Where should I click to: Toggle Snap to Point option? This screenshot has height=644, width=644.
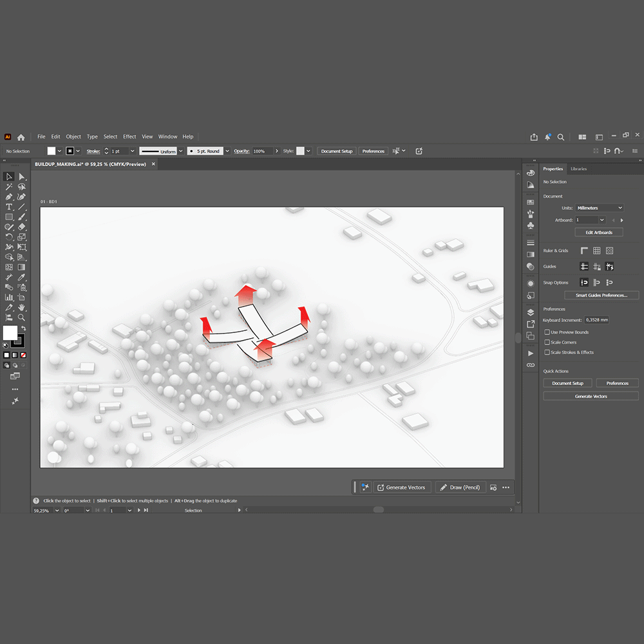point(584,282)
